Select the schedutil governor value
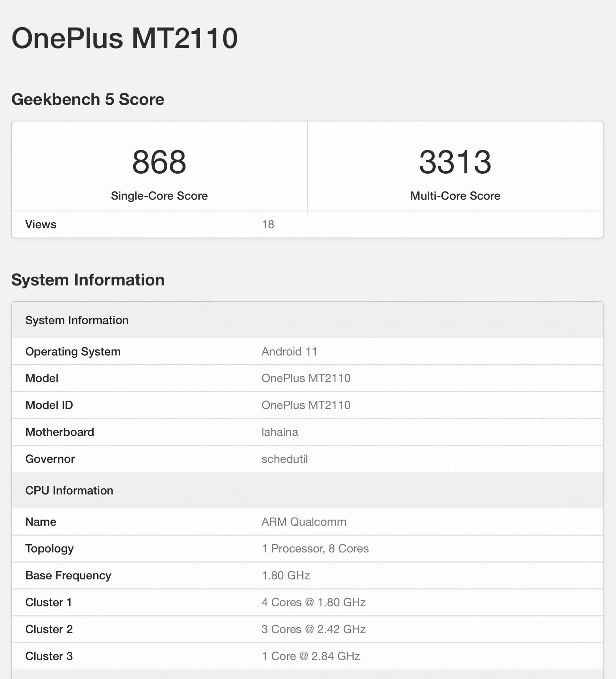 tap(285, 459)
